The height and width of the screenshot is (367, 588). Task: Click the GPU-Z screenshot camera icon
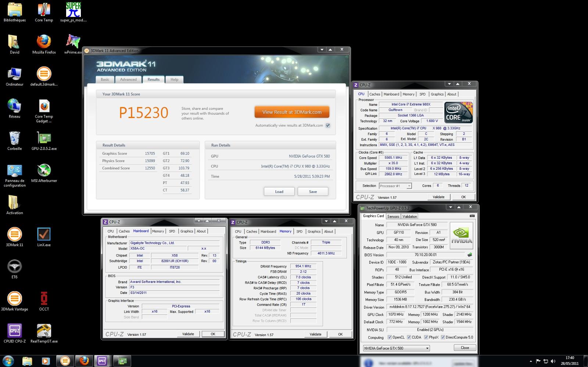(472, 216)
